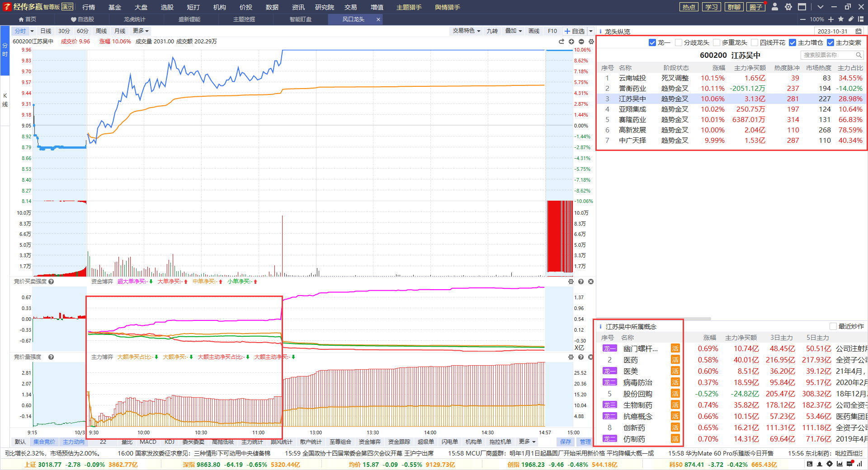Open the 行情 menu
The image size is (868, 470).
click(x=89, y=7)
